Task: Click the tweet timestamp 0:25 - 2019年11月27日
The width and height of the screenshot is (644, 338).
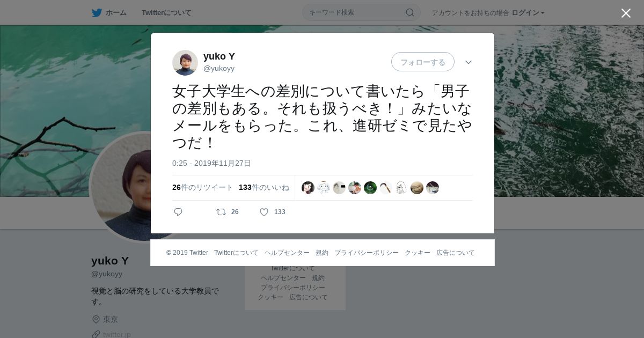Action: coord(211,163)
